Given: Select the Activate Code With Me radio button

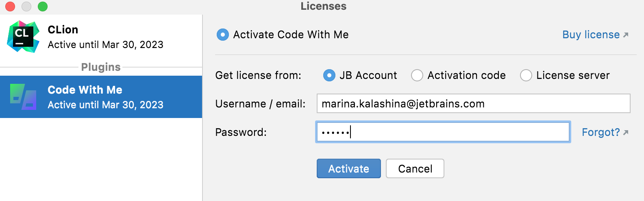Looking at the screenshot, I should tap(223, 35).
